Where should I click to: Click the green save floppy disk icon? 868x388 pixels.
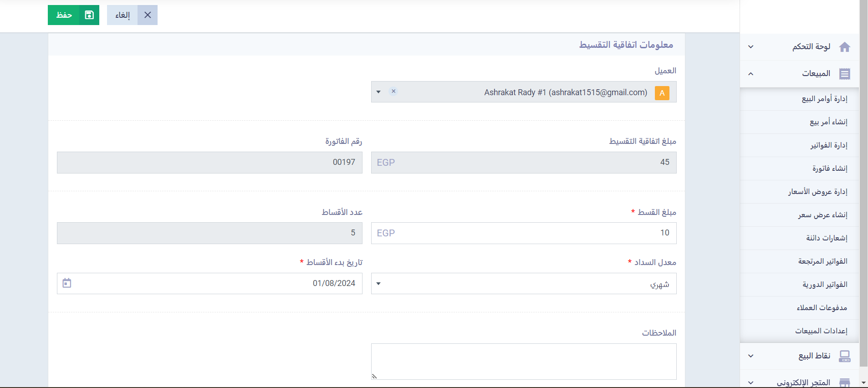89,15
